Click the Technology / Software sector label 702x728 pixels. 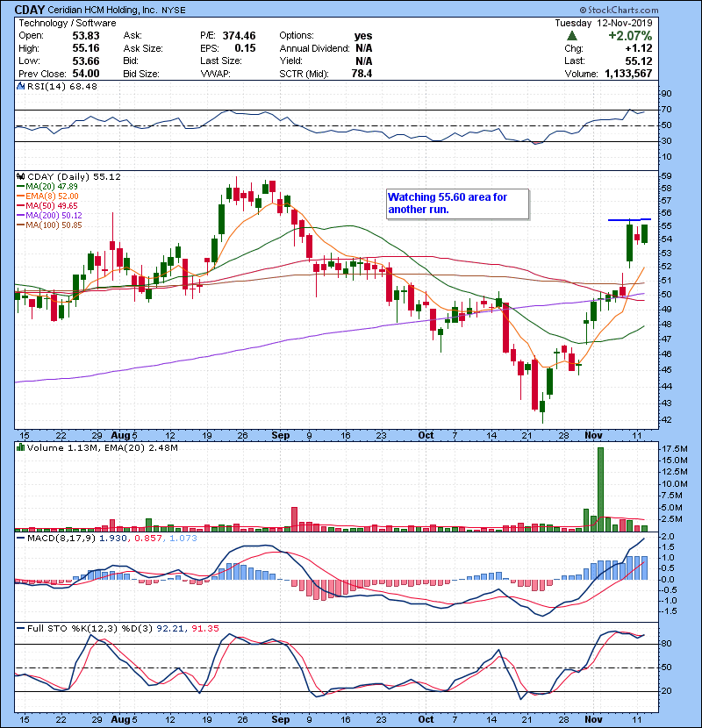click(x=54, y=22)
